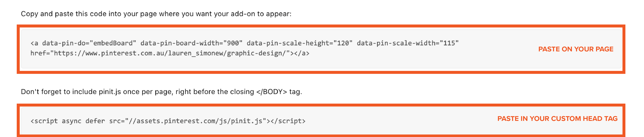Click the </BODY> tag mention in instructions
This screenshot has height=137, width=644.
click(x=272, y=92)
